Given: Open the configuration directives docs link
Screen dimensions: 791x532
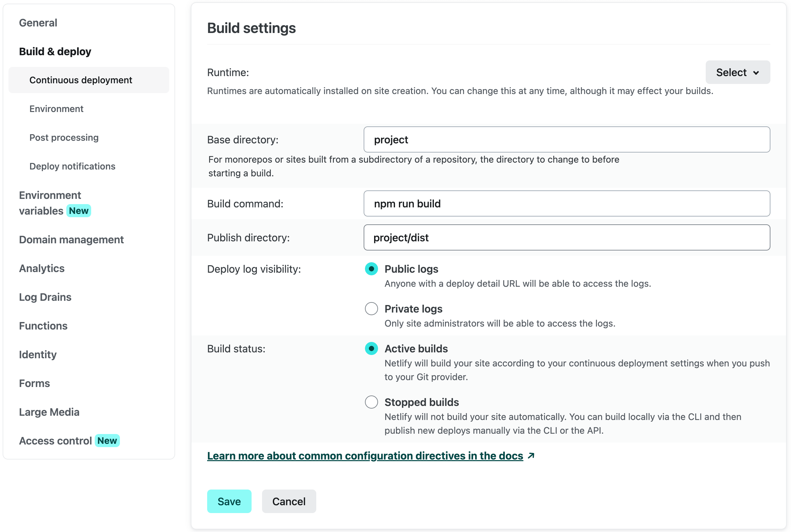Looking at the screenshot, I should tap(365, 456).
